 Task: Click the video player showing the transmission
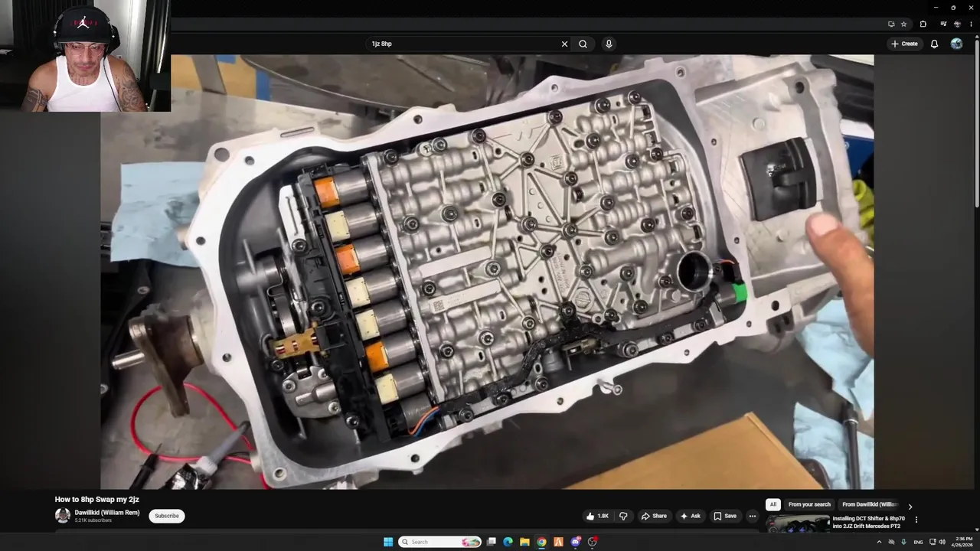pyautogui.click(x=487, y=272)
